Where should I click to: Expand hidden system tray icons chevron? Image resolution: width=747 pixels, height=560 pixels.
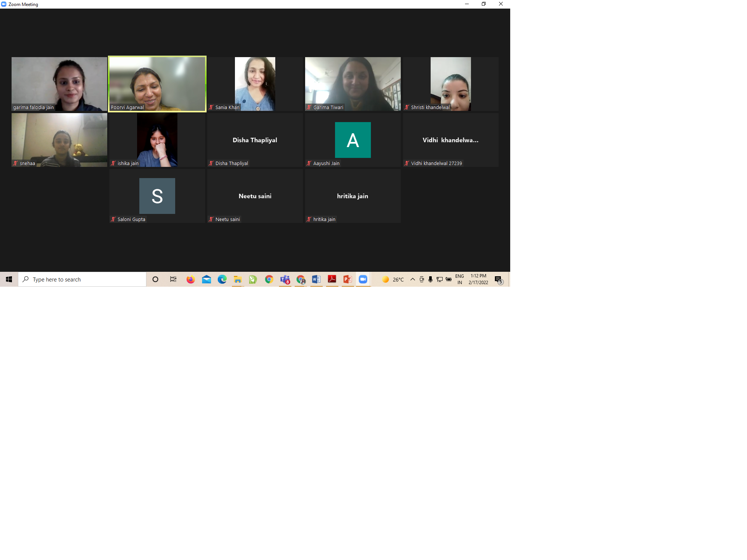pyautogui.click(x=413, y=279)
